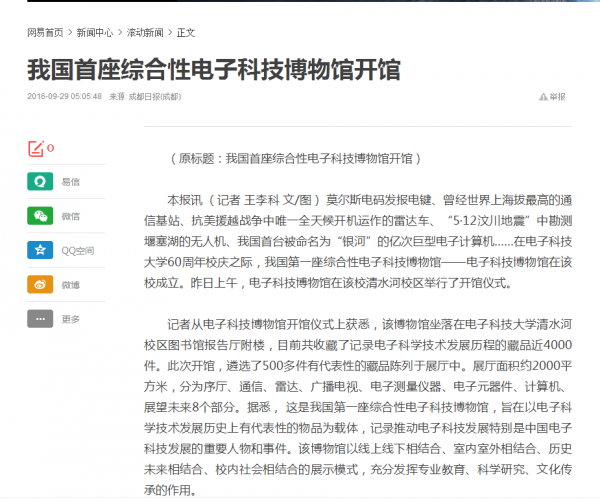Click the 正文 breadcrumb item
Screen dimensions: 600x502
(x=186, y=33)
